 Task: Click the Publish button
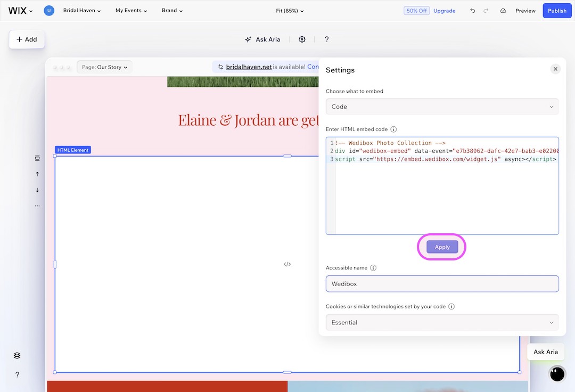[557, 10]
